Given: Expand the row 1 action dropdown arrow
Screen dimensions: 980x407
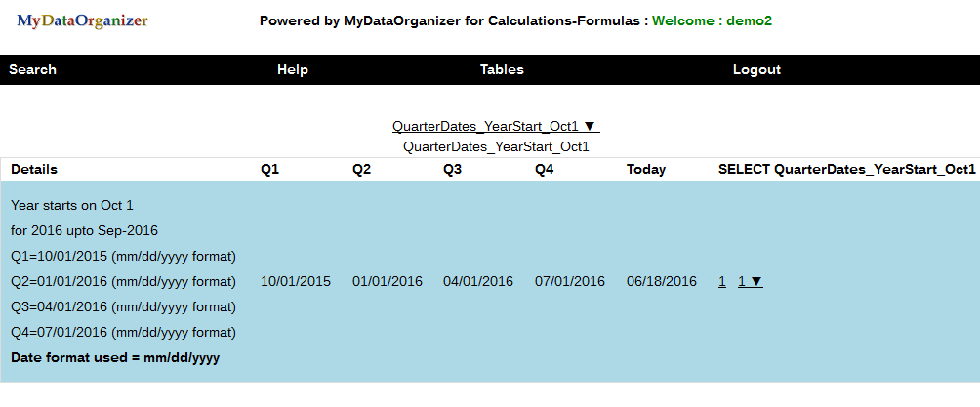Looking at the screenshot, I should coord(751,281).
